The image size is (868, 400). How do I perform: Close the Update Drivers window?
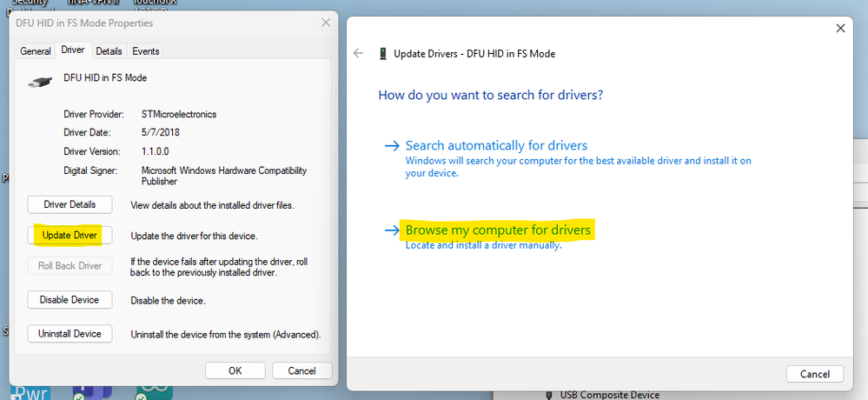point(840,28)
